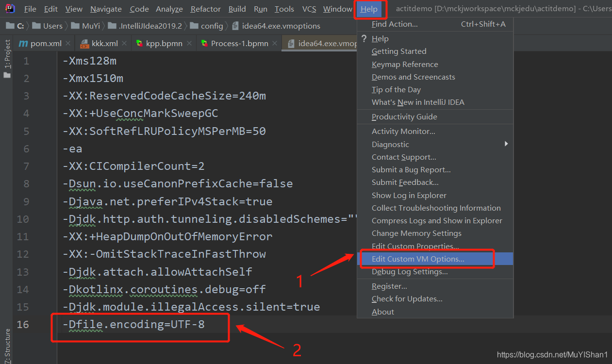Click the config breadcrumb folder

coord(207,26)
